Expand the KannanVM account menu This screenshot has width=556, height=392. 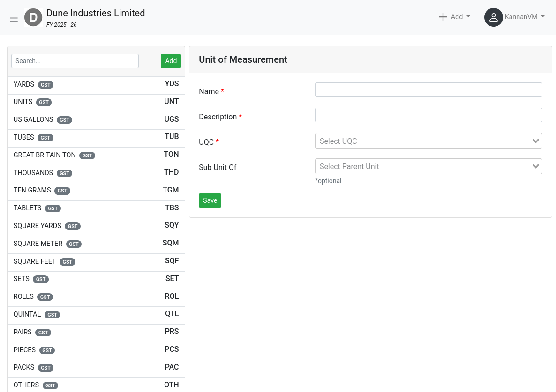pos(525,17)
